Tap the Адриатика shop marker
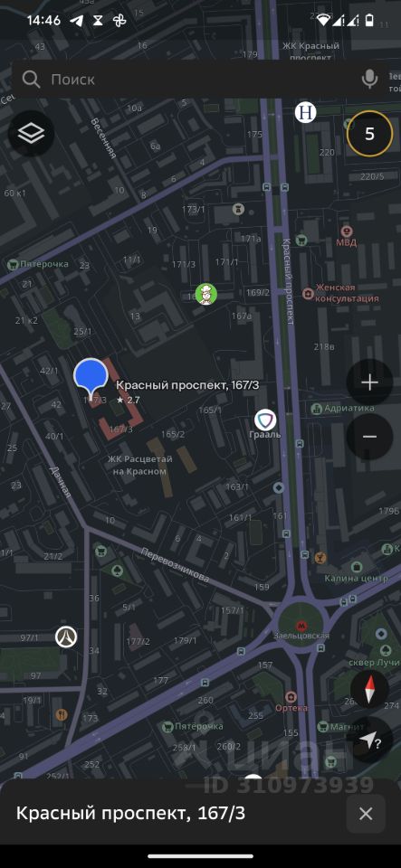 click(x=316, y=410)
